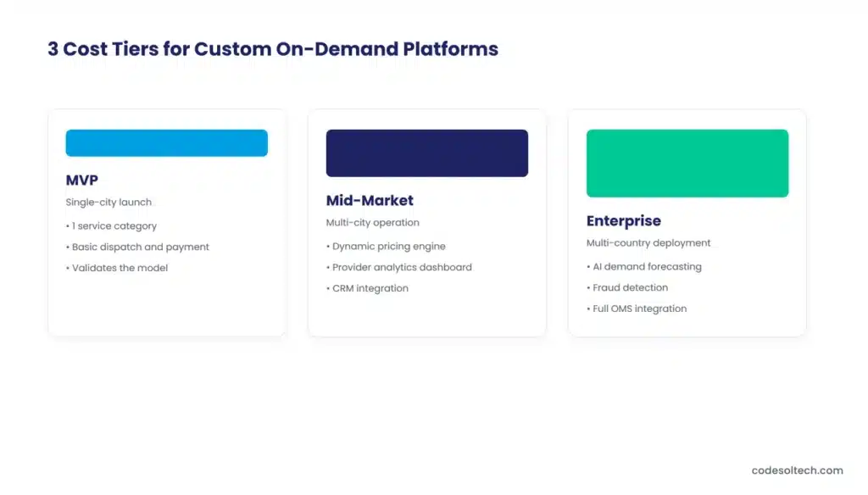
Task: Open the codesoltech.com link
Action: (x=797, y=470)
